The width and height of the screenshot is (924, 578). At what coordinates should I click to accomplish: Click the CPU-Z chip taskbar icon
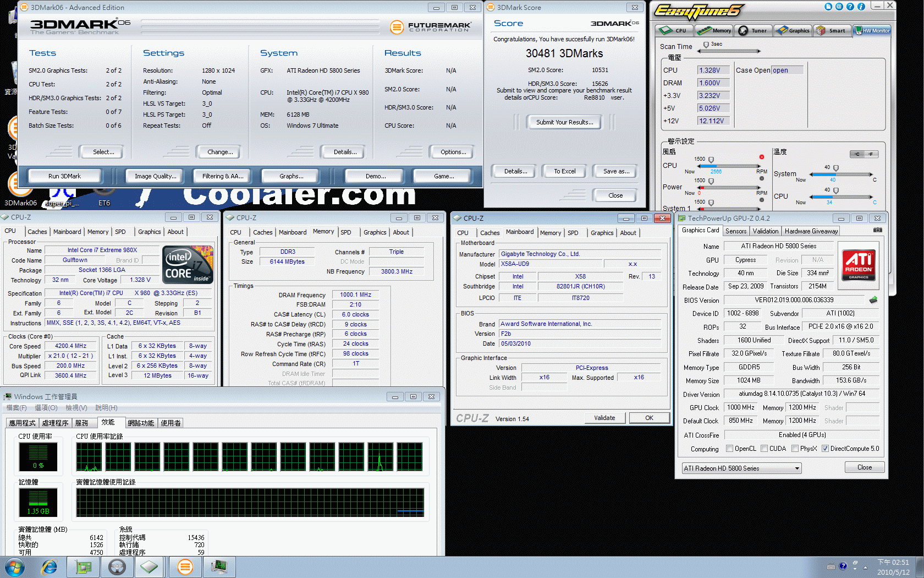149,566
